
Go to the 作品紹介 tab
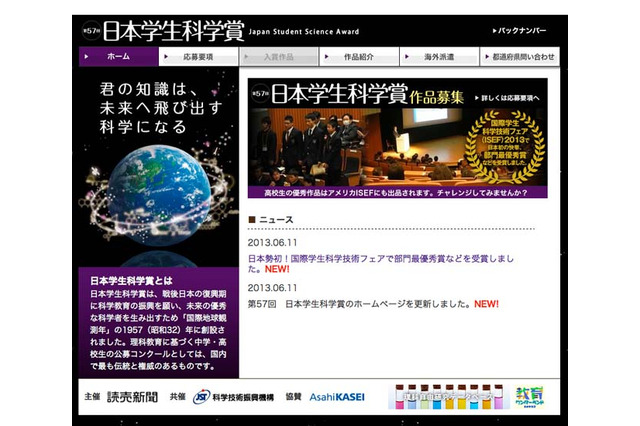[359, 57]
